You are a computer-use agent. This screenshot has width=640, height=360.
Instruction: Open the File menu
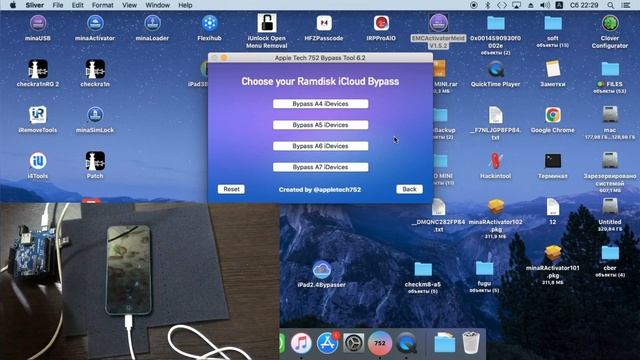[x=58, y=5]
